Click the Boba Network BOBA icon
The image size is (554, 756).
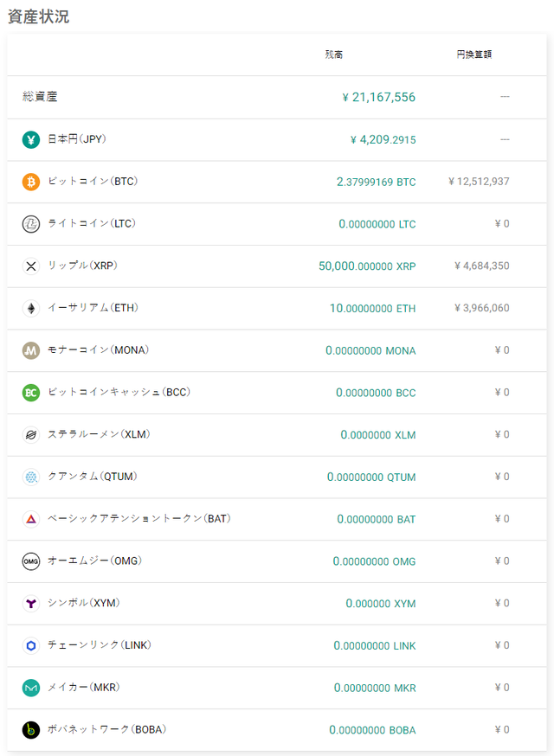point(31,730)
